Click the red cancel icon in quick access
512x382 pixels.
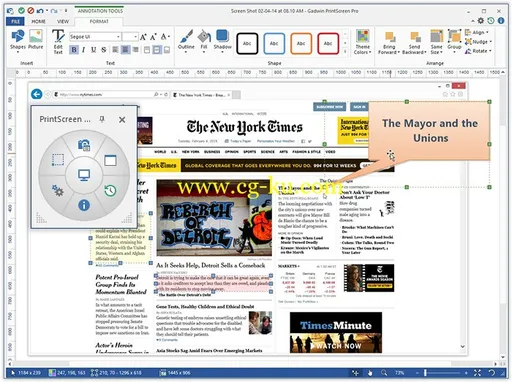(x=31, y=11)
